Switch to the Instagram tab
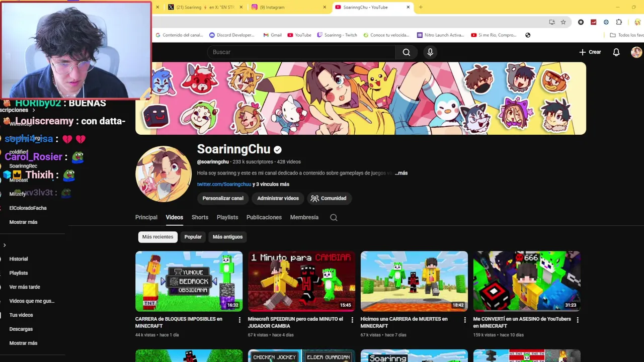 pos(289,7)
